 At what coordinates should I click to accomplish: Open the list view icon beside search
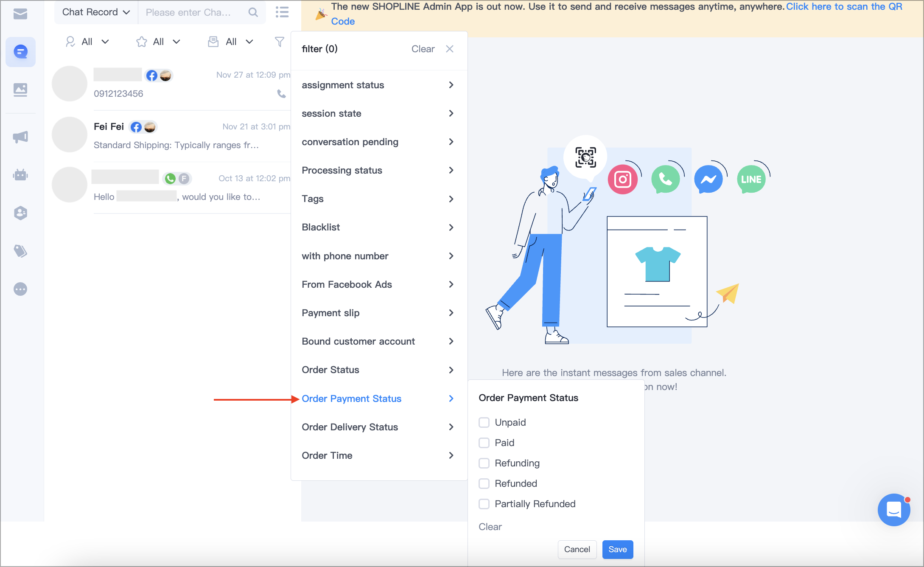(282, 12)
